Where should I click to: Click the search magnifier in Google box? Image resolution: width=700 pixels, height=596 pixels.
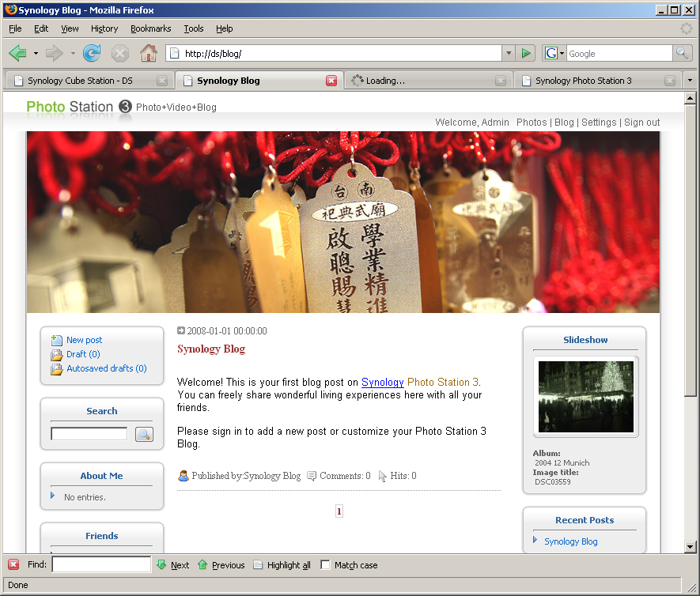(x=682, y=54)
